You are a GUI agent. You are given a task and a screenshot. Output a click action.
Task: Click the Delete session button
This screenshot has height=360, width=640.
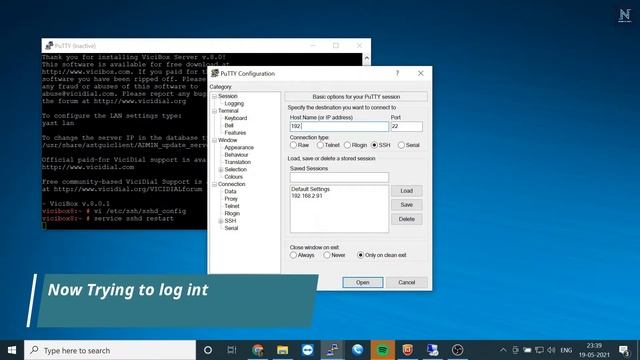click(407, 219)
